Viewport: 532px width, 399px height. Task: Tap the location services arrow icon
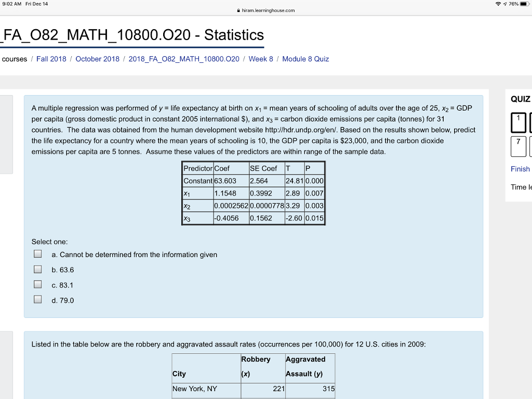[505, 4]
